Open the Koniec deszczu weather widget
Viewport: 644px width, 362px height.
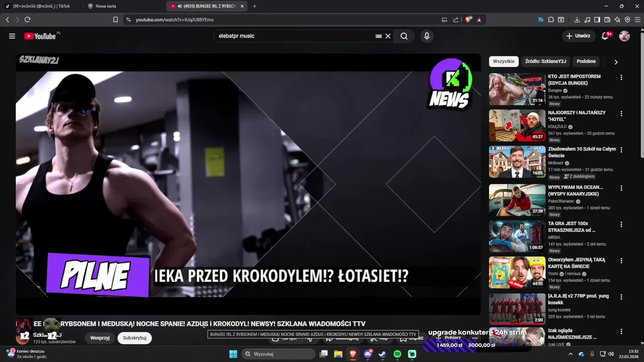pos(26,354)
